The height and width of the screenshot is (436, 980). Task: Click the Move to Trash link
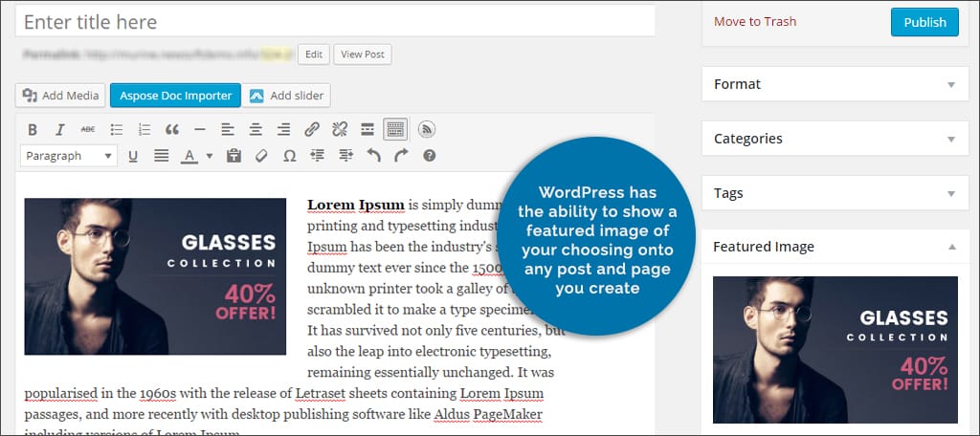click(755, 22)
